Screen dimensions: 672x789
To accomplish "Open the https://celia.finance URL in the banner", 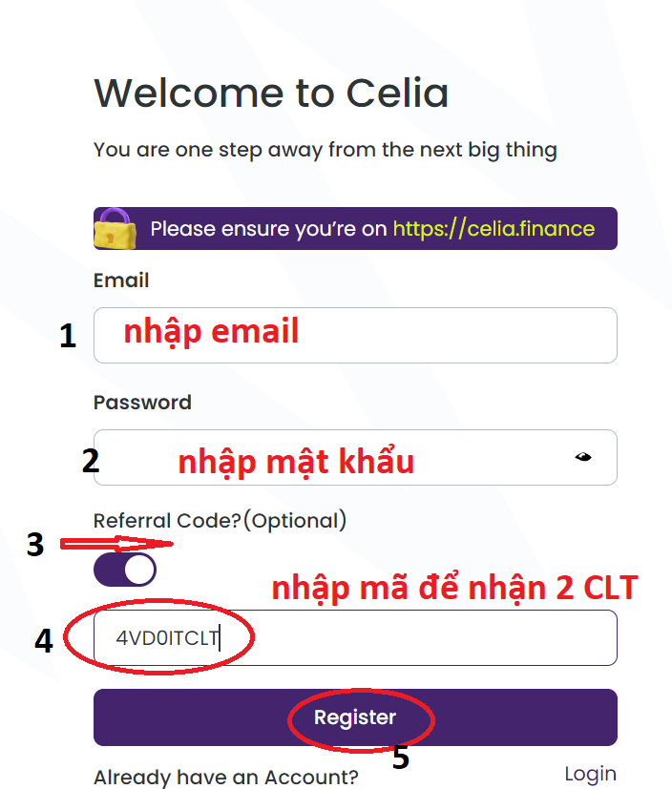I will click(493, 229).
